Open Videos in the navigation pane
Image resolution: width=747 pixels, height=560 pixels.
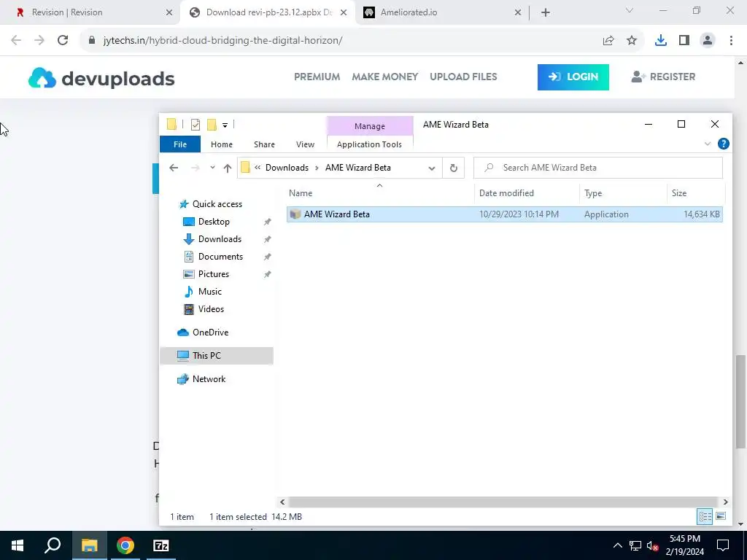pyautogui.click(x=211, y=309)
